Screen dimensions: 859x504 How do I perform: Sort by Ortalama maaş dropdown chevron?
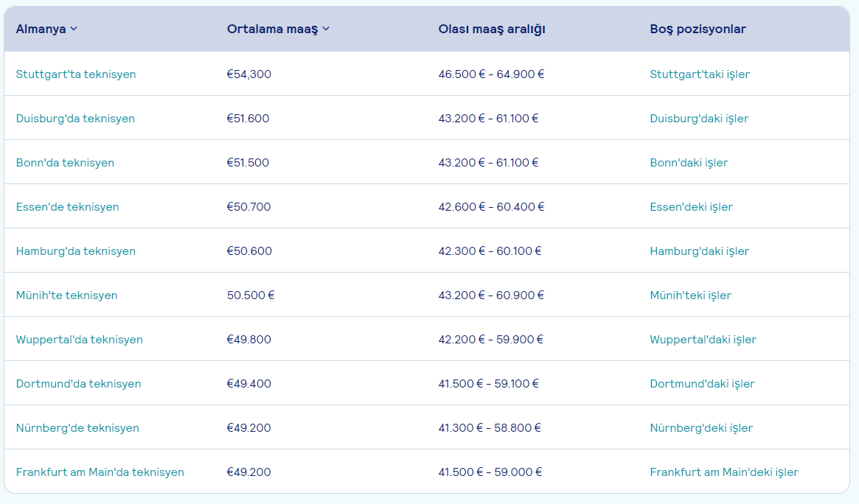coord(326,29)
